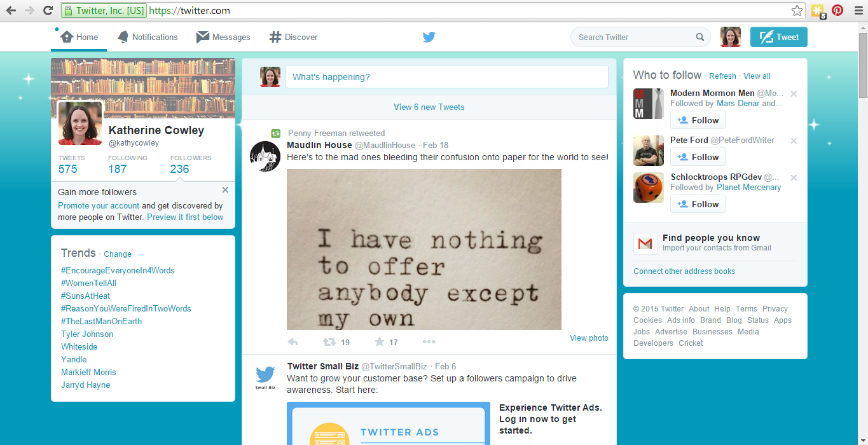
Task: Open the Markieff Morris trend
Action: [x=88, y=372]
